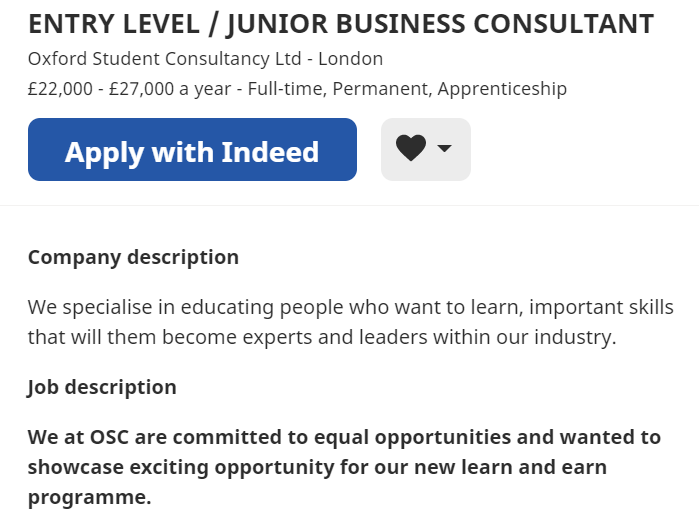Click JUNIOR BUSINESS CONSULTANT in the heading
The image size is (699, 519).
[440, 25]
